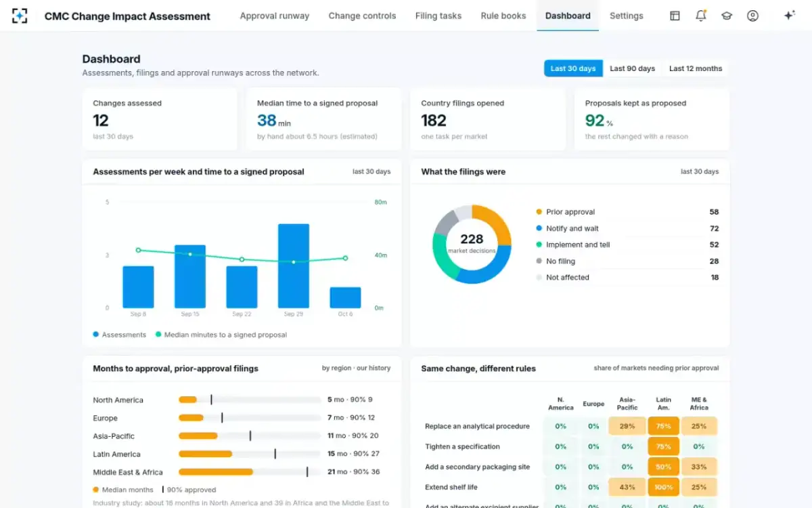The height and width of the screenshot is (508, 812).
Task: Click the blue Notify and wait donut segment
Action: [x=489, y=269]
